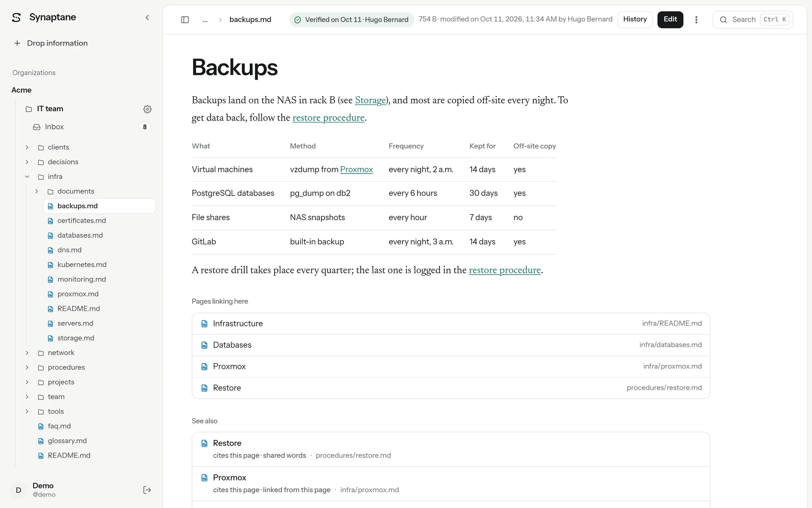This screenshot has height=508, width=812.
Task: Open the Proxmox backlink row infra/proxmox.md
Action: point(451,367)
